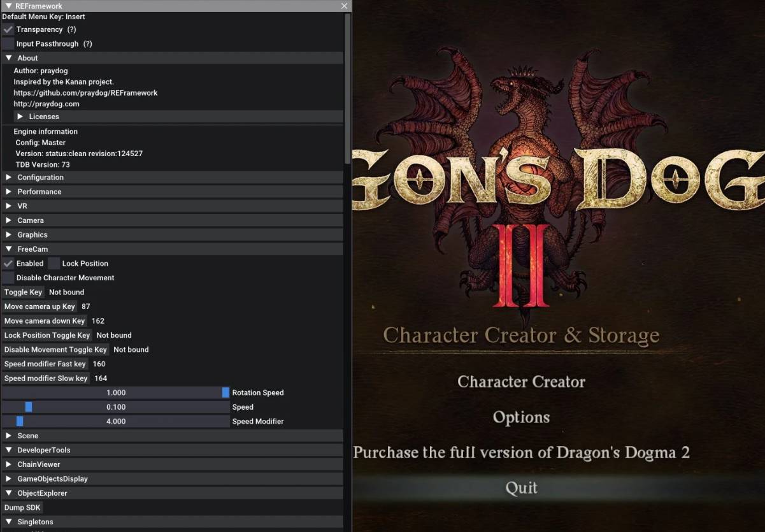Click the Speed modifier Fast key button
Image resolution: width=765 pixels, height=532 pixels.
(45, 364)
